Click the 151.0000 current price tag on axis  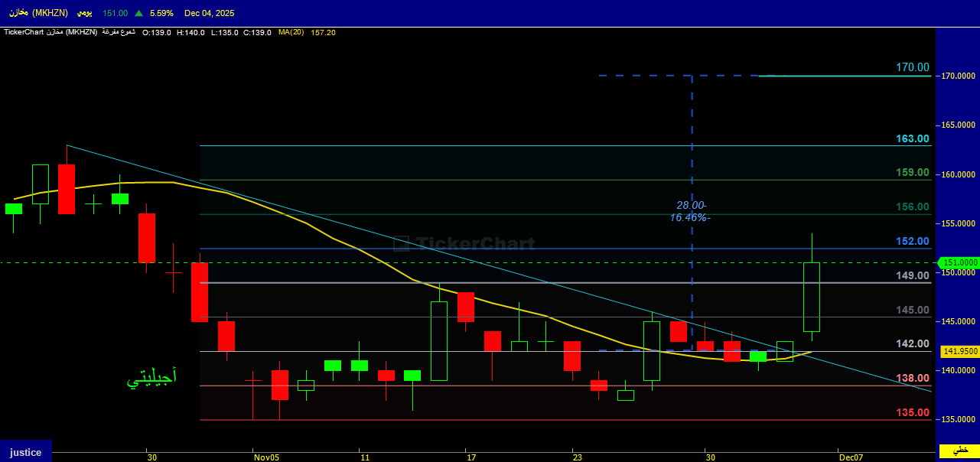pyautogui.click(x=959, y=262)
